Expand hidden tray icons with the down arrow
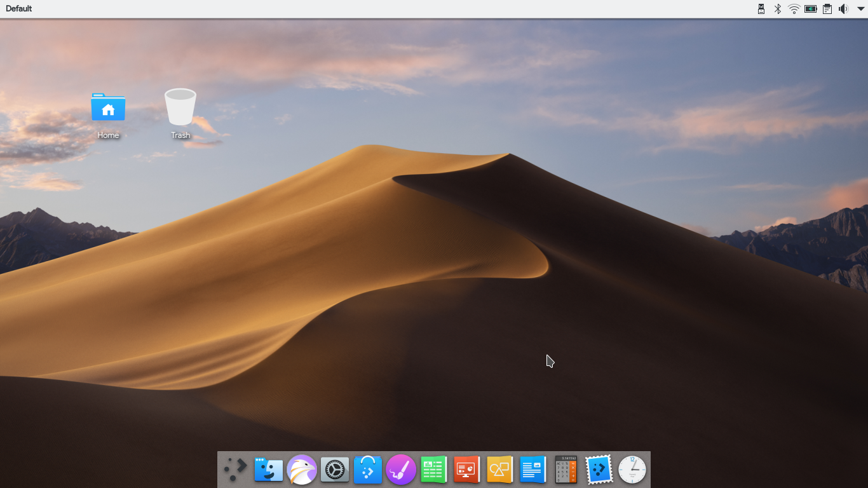The width and height of the screenshot is (868, 488). (860, 9)
